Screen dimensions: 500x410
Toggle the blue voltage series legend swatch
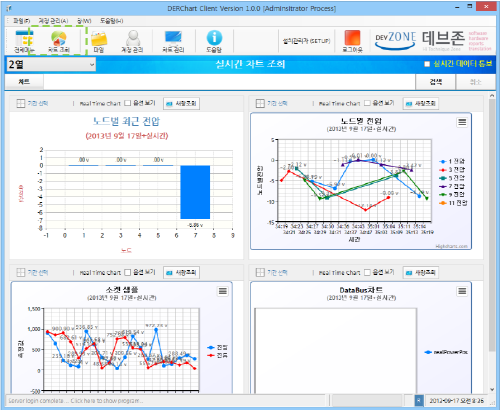[210, 347]
